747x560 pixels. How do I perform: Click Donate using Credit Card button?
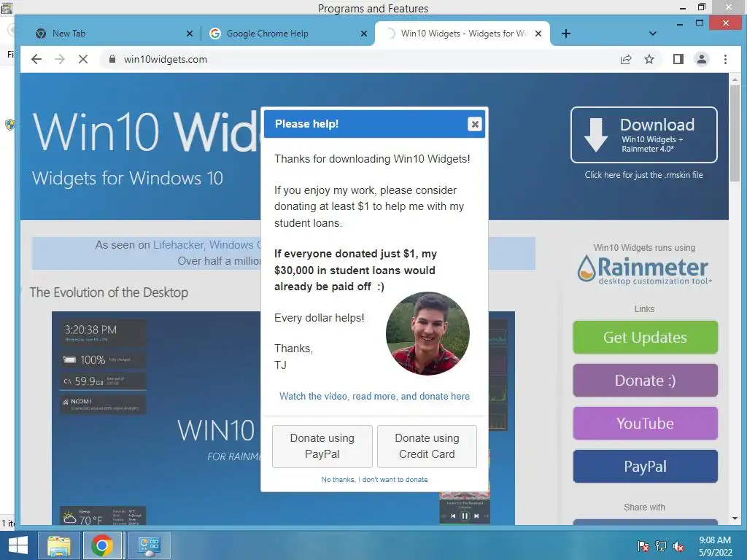[x=427, y=446]
